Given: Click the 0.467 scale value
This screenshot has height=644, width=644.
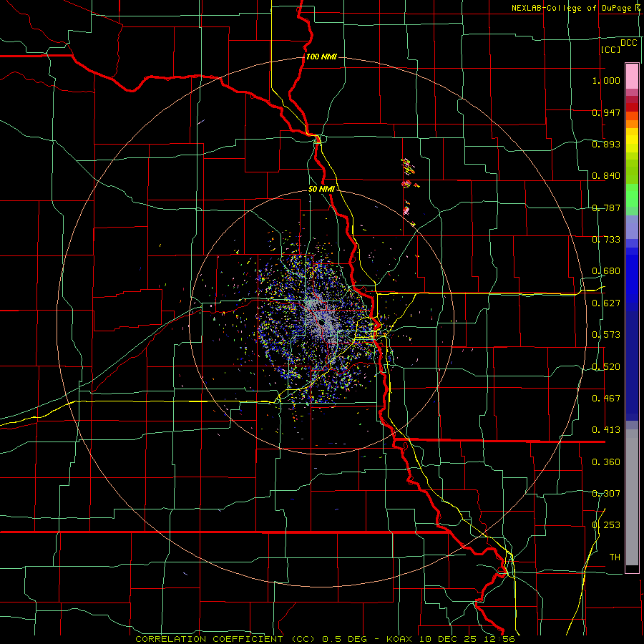Looking at the screenshot, I should [x=606, y=399].
